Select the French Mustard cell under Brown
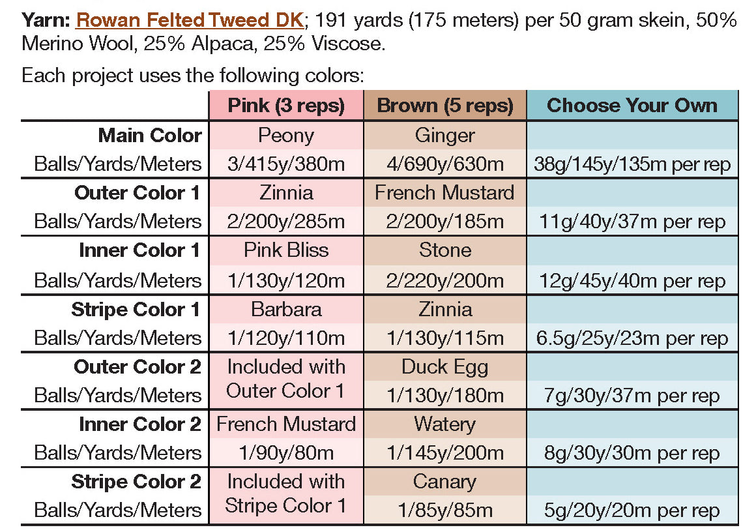 (445, 192)
